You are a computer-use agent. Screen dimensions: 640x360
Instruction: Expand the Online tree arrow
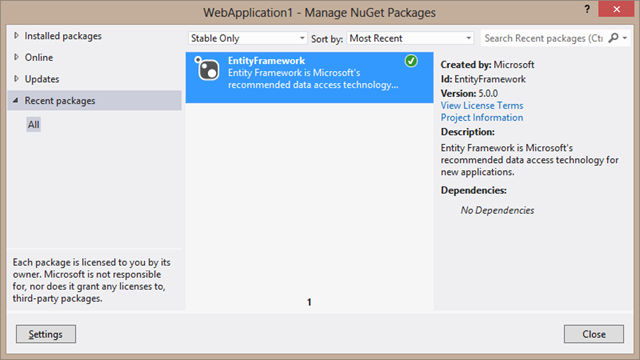click(x=16, y=57)
